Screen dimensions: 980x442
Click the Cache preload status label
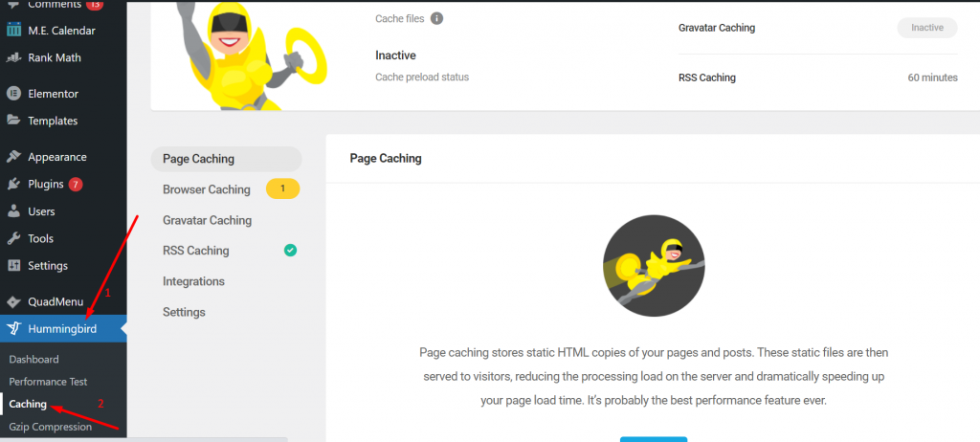pyautogui.click(x=422, y=77)
